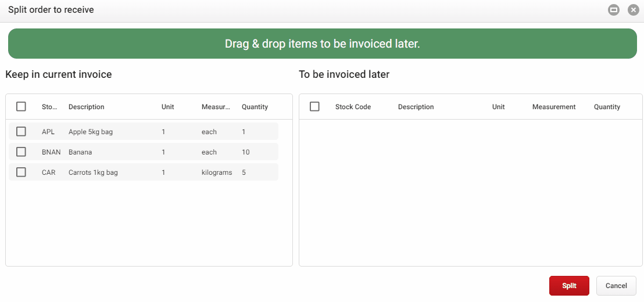The width and height of the screenshot is (644, 302).
Task: Select the Carrots 1kg bag checkbox
Action: tap(21, 172)
